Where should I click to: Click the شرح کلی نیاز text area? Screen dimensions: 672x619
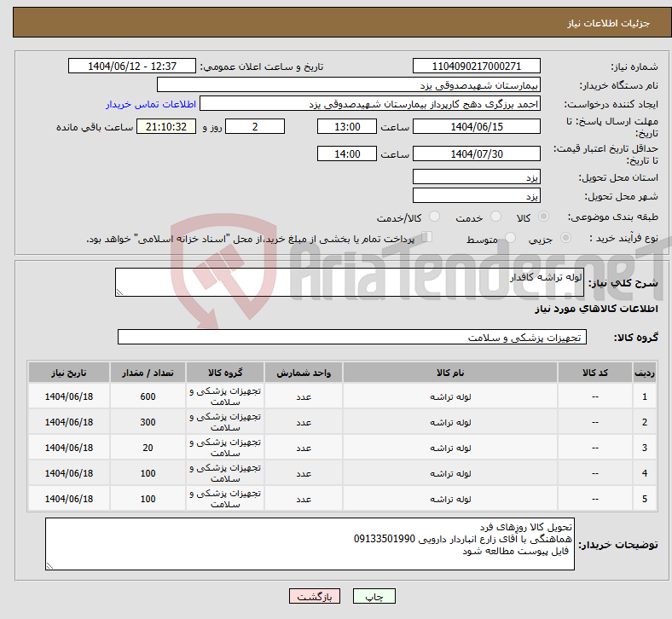[350, 283]
